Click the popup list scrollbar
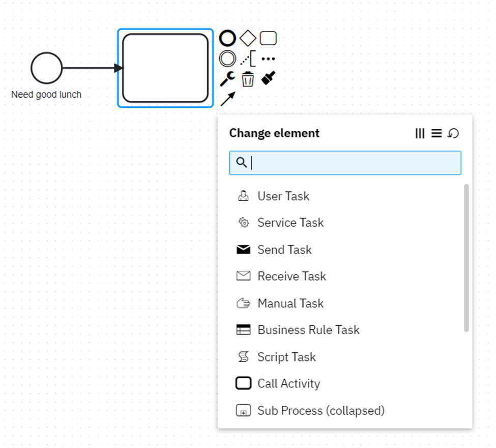Image resolution: width=496 pixels, height=448 pixels. pos(466,258)
